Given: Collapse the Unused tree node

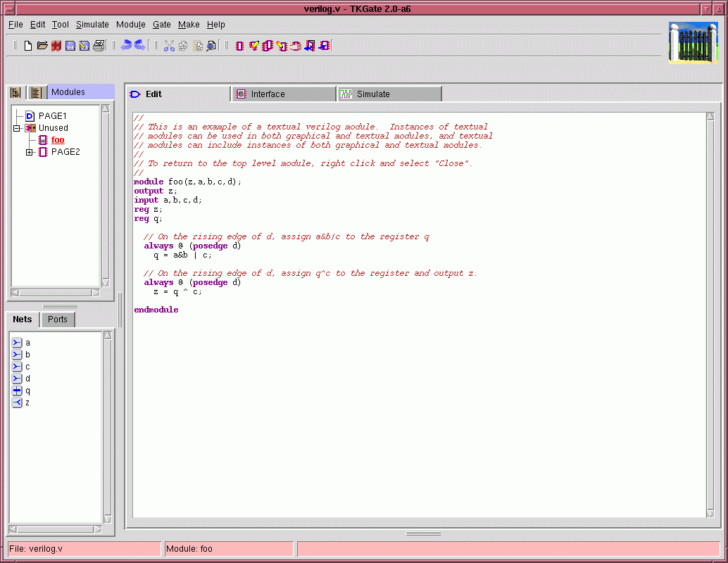Looking at the screenshot, I should tap(17, 128).
